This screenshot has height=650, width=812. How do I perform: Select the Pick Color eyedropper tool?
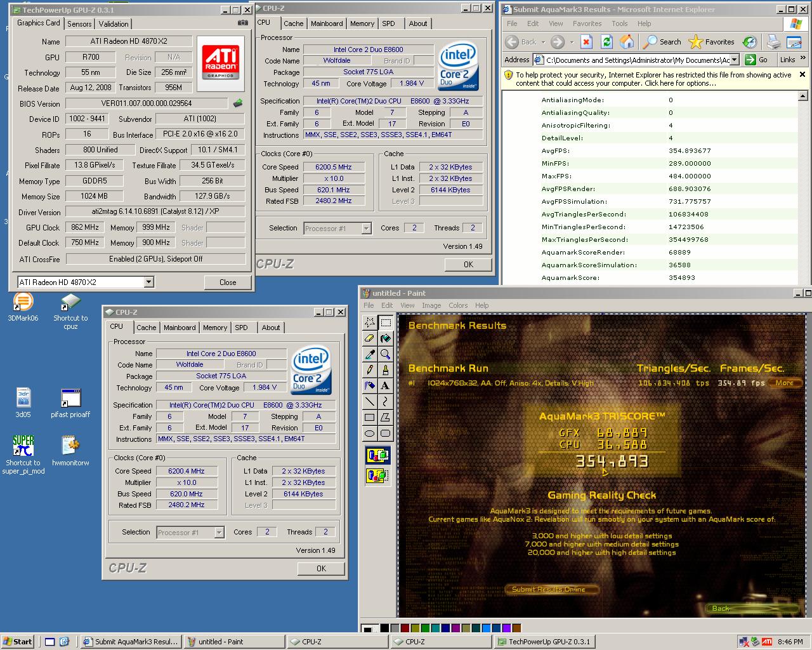click(370, 354)
